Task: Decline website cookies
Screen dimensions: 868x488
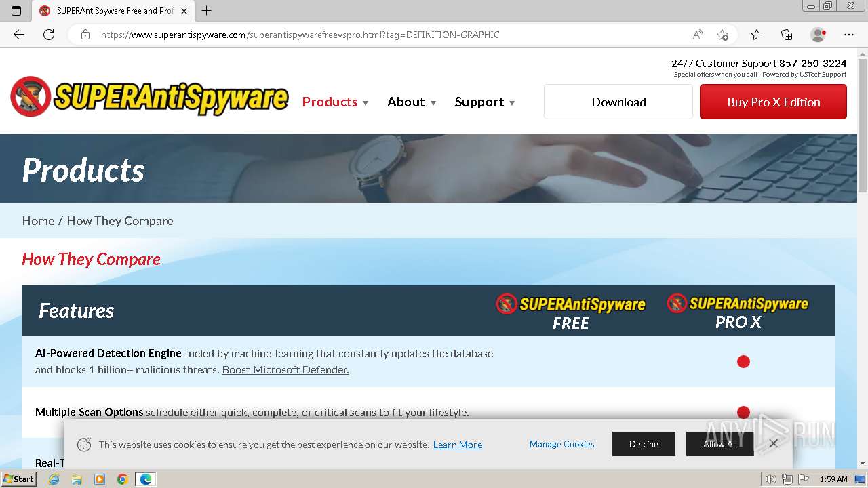Action: click(644, 444)
